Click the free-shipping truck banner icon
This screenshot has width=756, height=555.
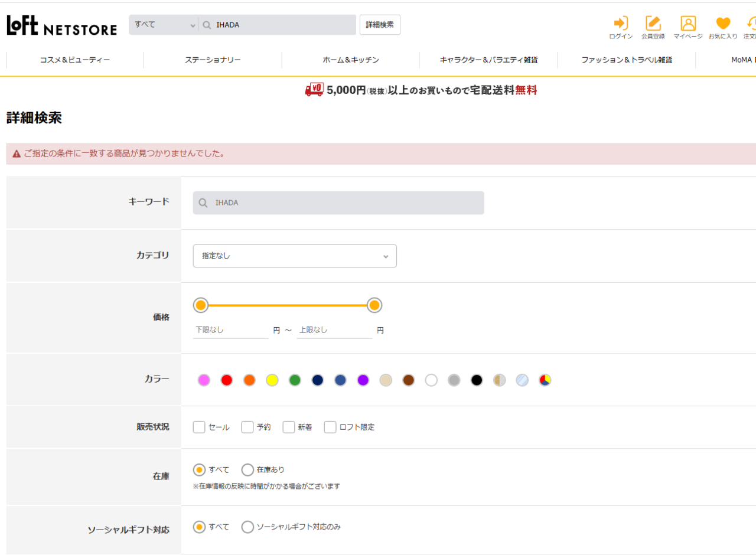(314, 90)
